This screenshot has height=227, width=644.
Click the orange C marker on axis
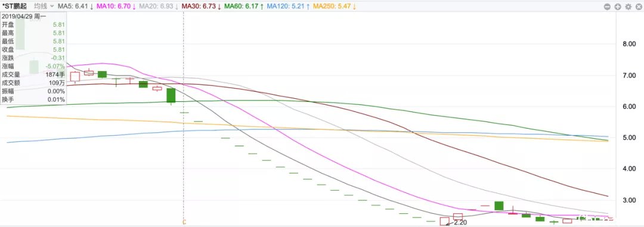tap(184, 222)
